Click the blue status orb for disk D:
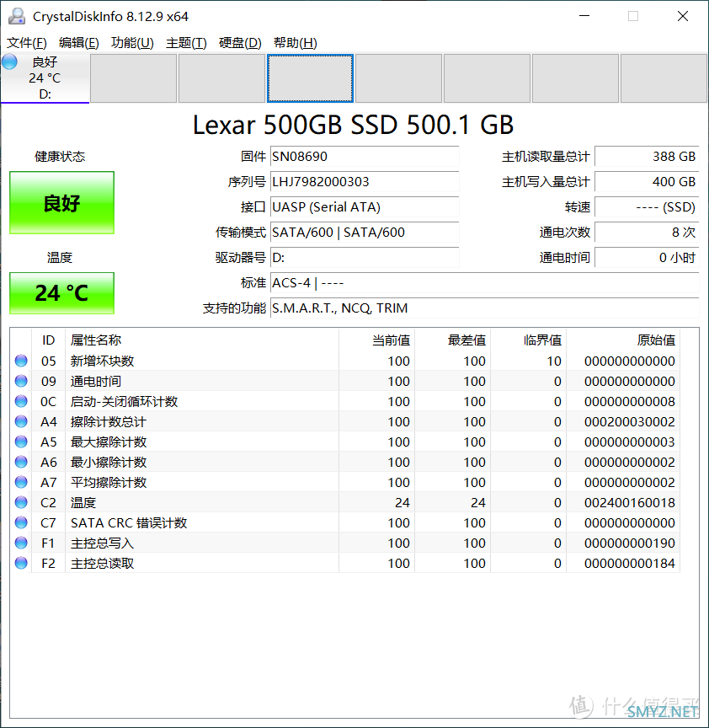 pos(9,62)
